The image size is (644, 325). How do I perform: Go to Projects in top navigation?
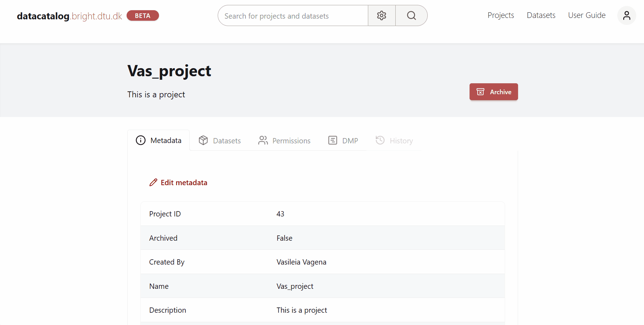click(x=500, y=15)
